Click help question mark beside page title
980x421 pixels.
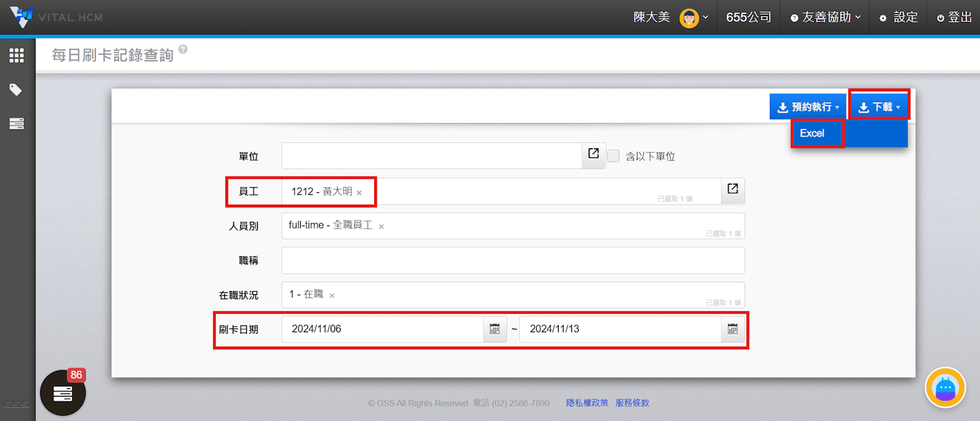point(183,50)
